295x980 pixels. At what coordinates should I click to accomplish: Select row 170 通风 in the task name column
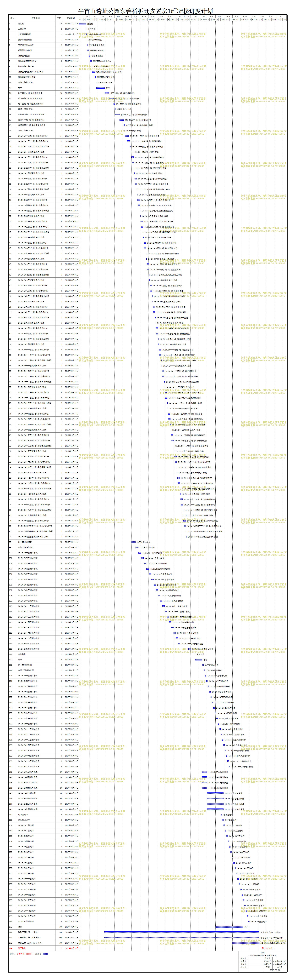coord(36,927)
